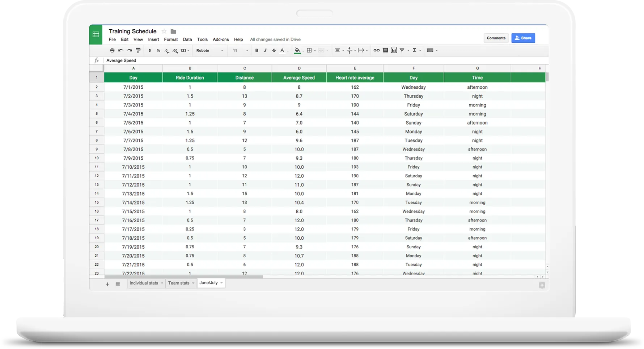644x349 pixels.
Task: Click the undo arrow icon
Action: (121, 50)
